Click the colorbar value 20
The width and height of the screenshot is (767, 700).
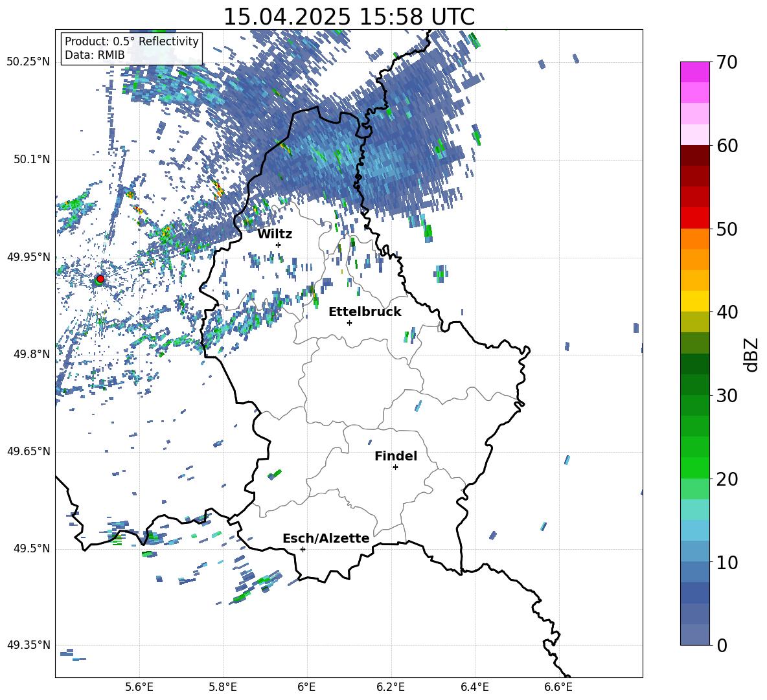coord(727,479)
